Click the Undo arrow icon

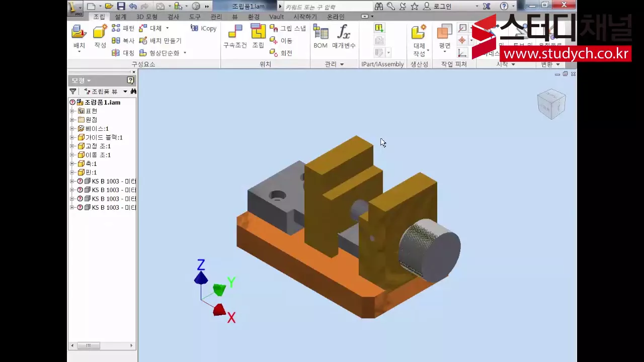pos(132,6)
